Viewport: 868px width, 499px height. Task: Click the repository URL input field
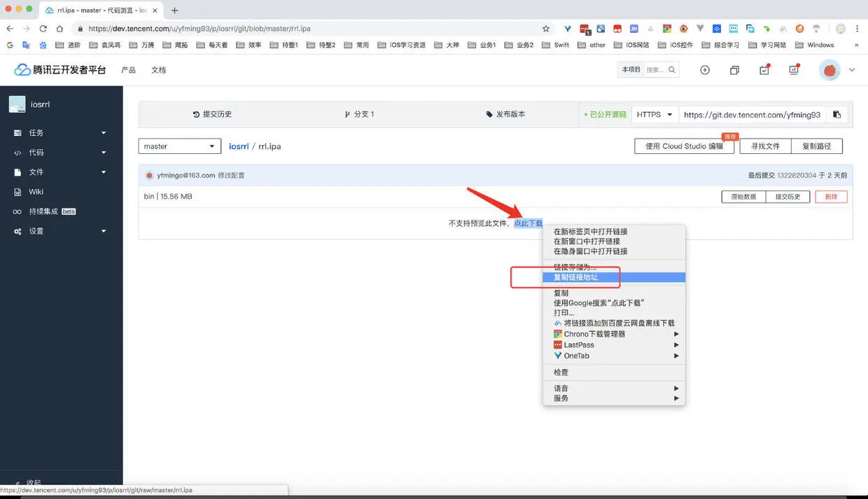pyautogui.click(x=752, y=115)
